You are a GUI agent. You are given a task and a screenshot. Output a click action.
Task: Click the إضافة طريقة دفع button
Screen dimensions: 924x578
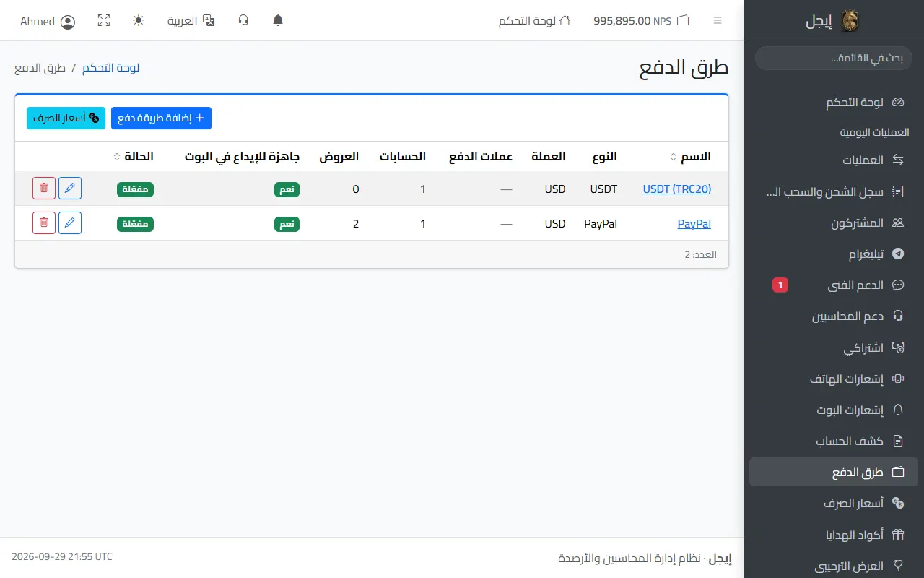pyautogui.click(x=161, y=118)
